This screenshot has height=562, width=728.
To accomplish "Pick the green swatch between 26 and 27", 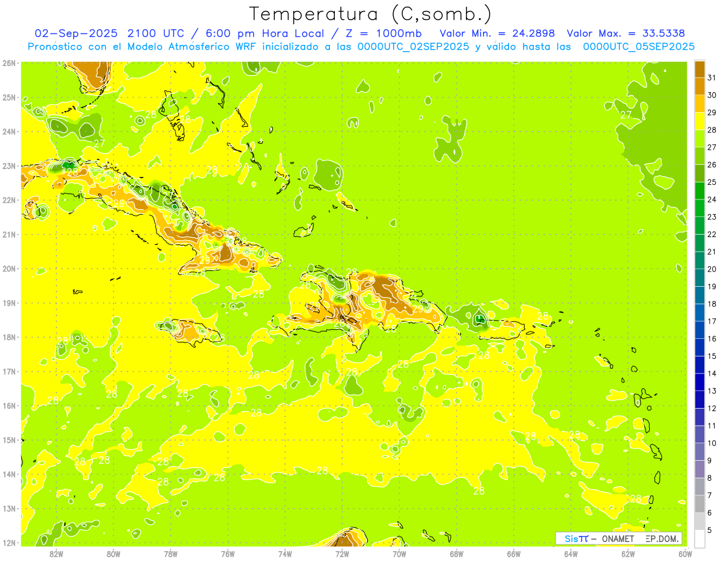I will [699, 156].
